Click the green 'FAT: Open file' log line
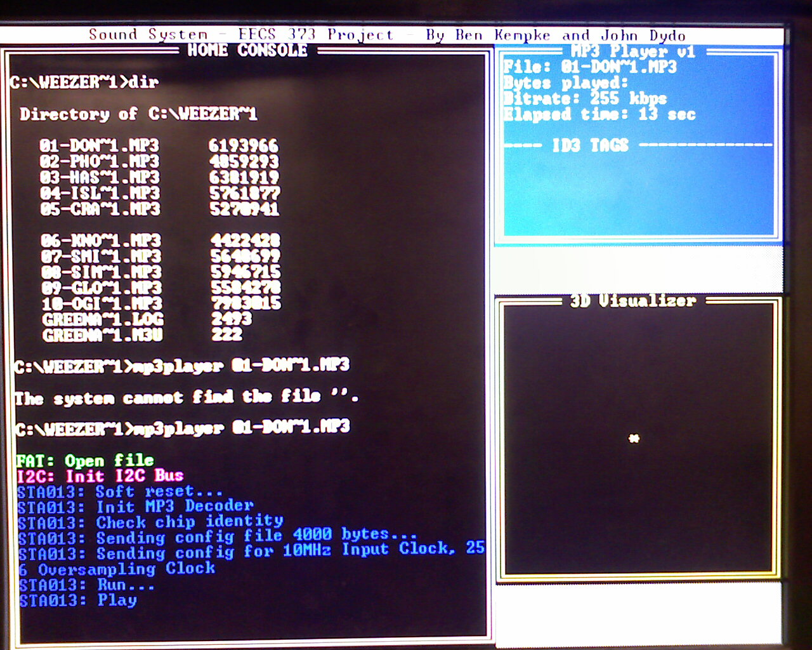This screenshot has width=812, height=650. pos(85,460)
